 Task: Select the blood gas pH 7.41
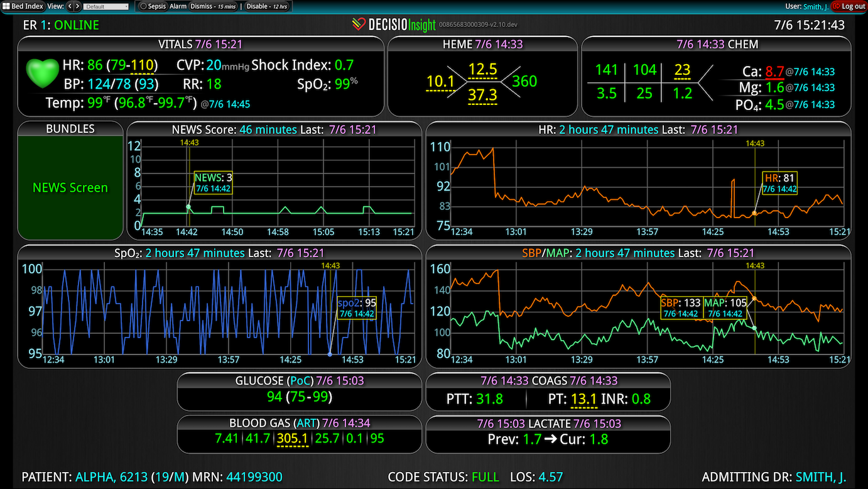(x=227, y=439)
